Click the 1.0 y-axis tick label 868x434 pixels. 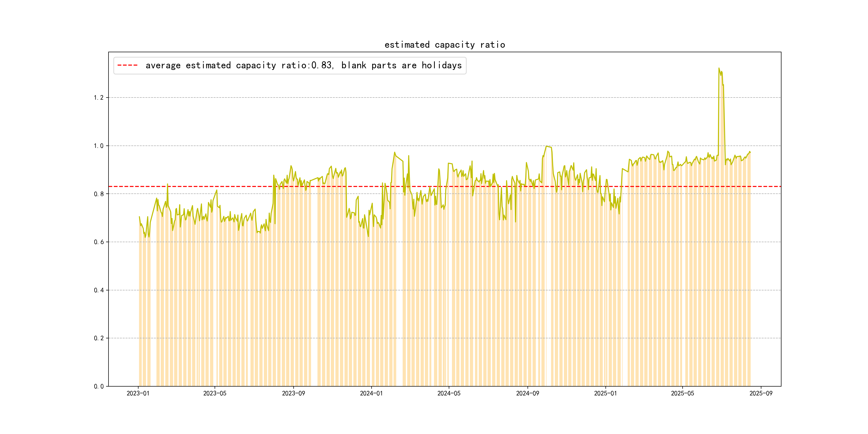click(x=98, y=146)
